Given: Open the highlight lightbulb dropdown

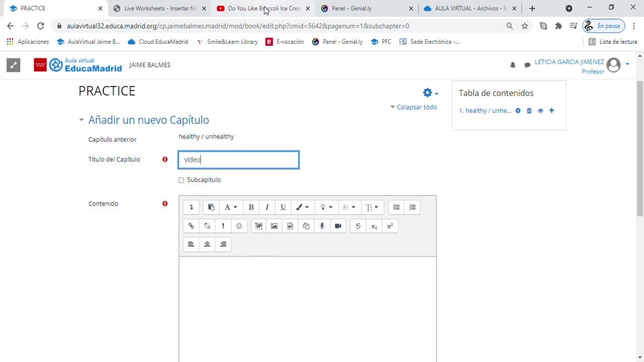Looking at the screenshot, I should (x=327, y=207).
